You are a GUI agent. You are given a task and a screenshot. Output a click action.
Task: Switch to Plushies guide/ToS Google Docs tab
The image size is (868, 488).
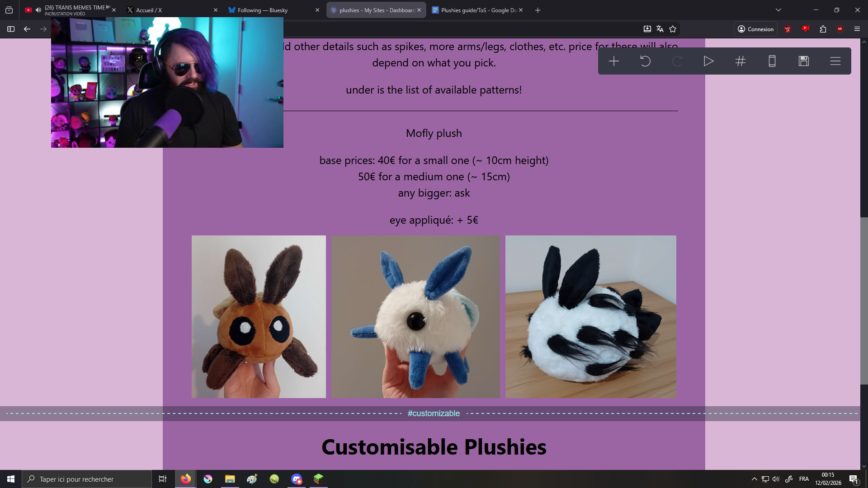click(x=475, y=10)
